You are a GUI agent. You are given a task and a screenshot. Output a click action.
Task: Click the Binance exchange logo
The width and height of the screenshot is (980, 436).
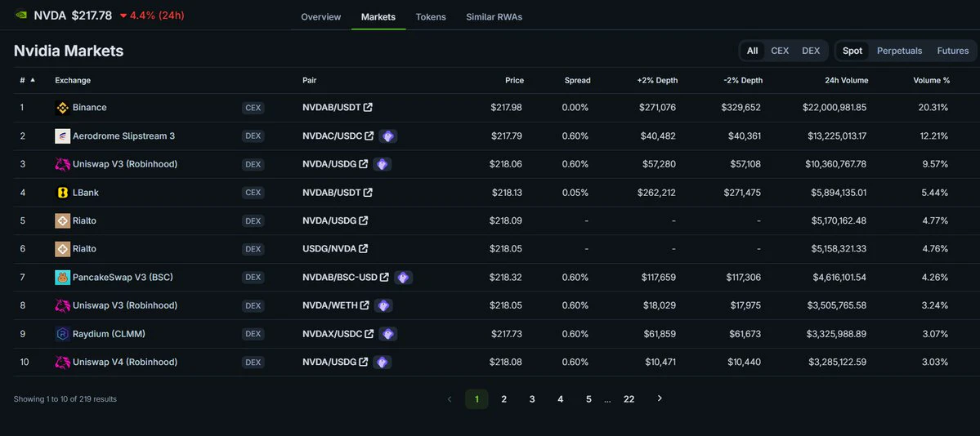(62, 108)
